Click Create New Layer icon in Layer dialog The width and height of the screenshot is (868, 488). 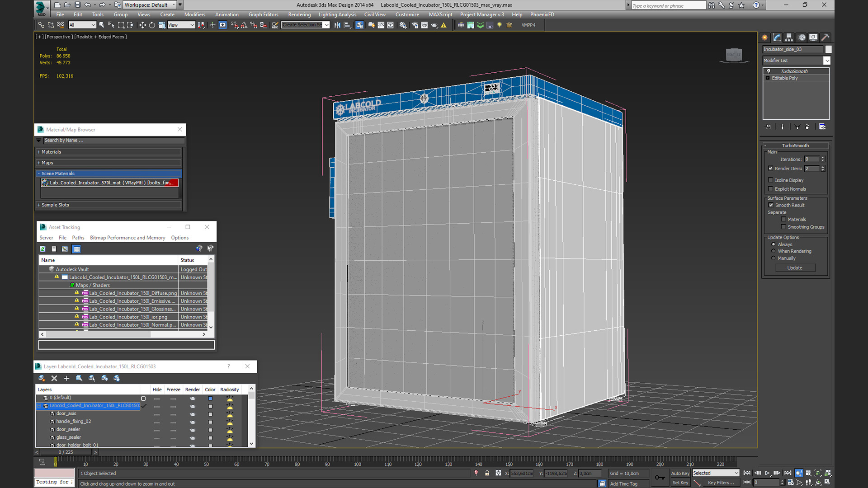tap(42, 378)
